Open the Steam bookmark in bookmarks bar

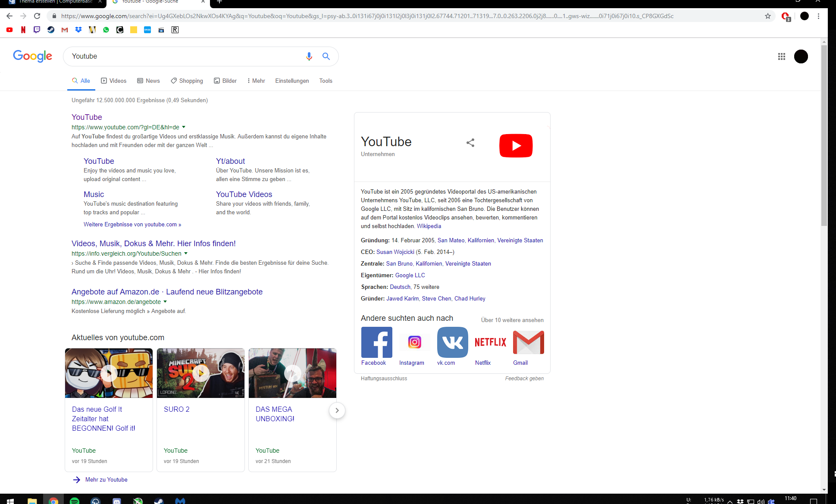[51, 30]
